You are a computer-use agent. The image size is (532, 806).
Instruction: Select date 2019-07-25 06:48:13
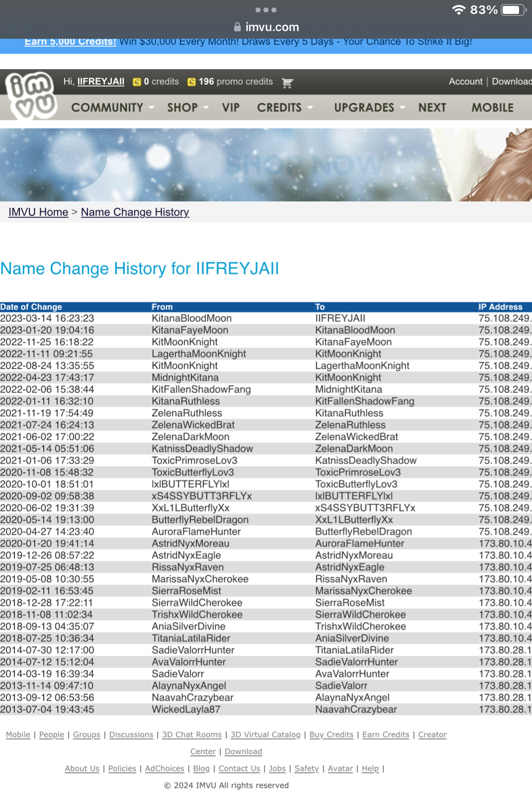coord(47,567)
